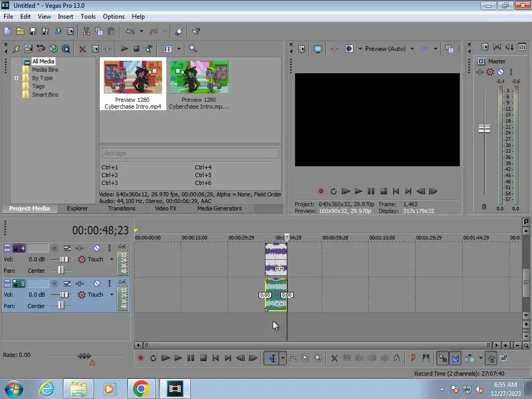Start recording from the timeline transport

point(140,358)
